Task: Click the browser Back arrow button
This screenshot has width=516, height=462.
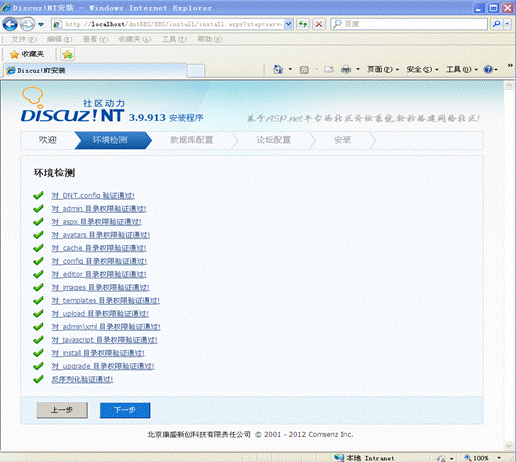Action: coord(10,24)
